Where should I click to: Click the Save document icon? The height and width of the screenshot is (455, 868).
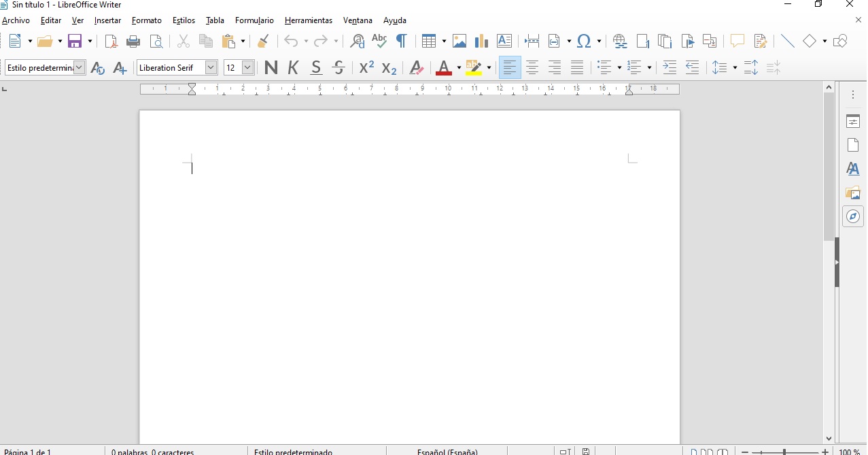click(75, 41)
